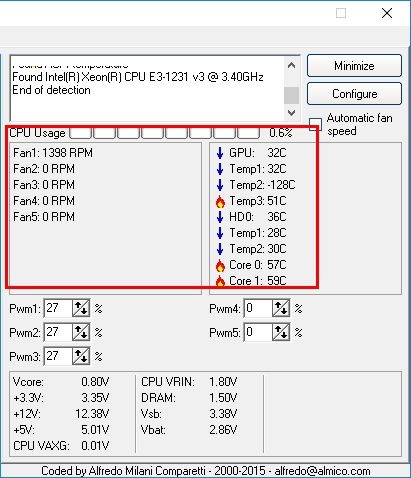Click the log scroll up arrow
Screen dimensions: 411x478
click(291, 65)
